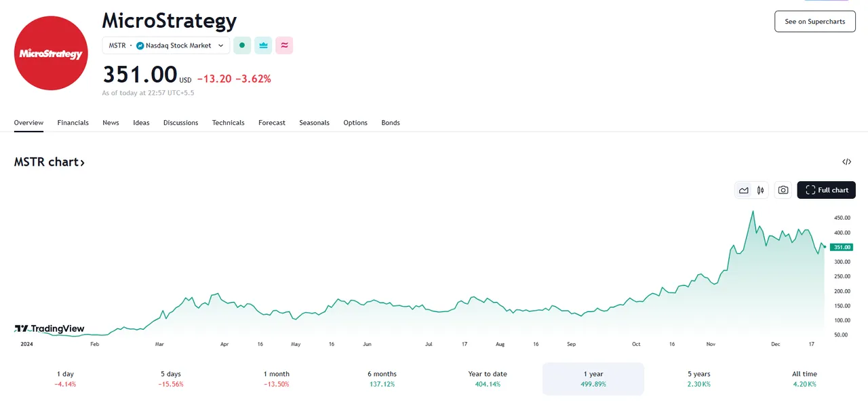868x401 pixels.
Task: Select the 1 year range
Action: click(x=593, y=379)
